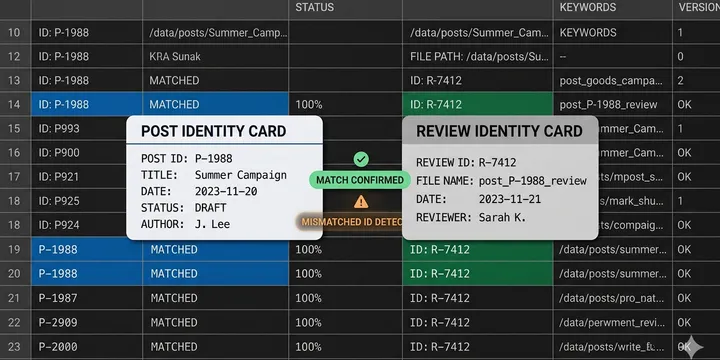Viewport: 720px width, 360px height.
Task: Click the P-2909 cell
Action: tap(87, 322)
